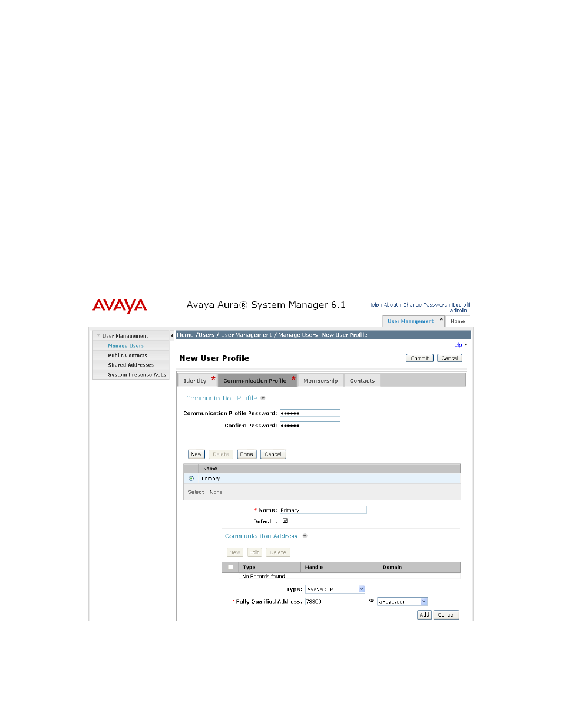Screen dimensions: 562x728
Task: Open the Contacts tab
Action: click(362, 381)
